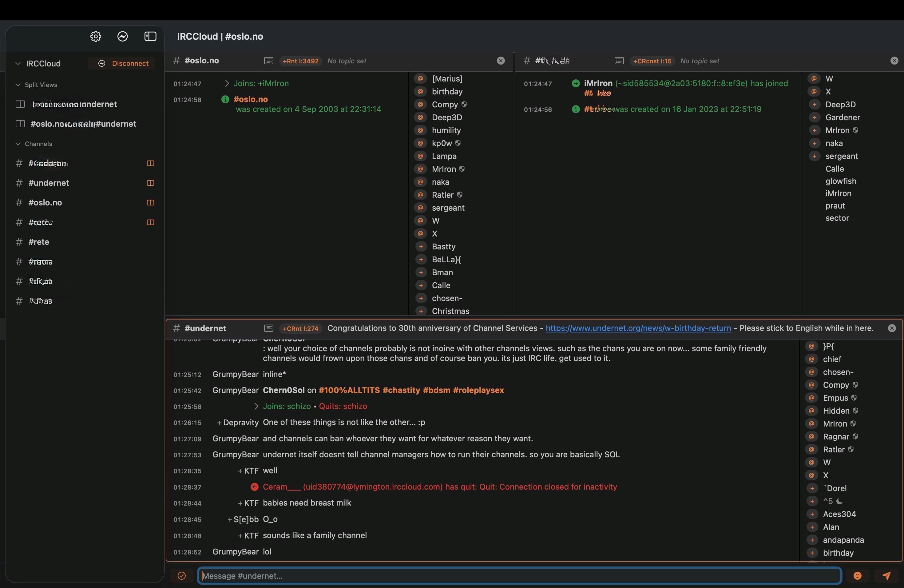Collapse the Split Views section

coord(18,85)
